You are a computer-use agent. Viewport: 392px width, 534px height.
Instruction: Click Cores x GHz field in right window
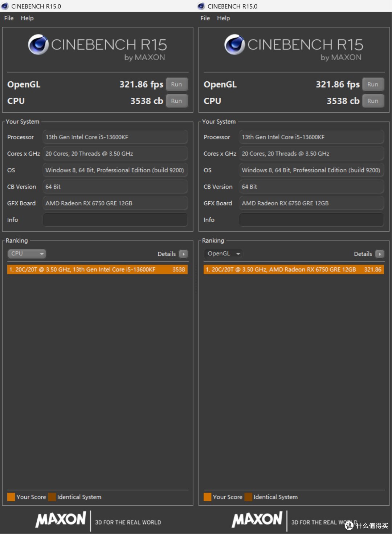[x=311, y=154]
